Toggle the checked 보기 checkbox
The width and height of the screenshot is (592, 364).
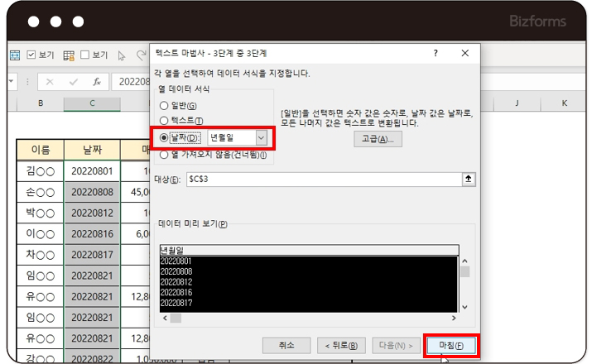click(x=31, y=55)
